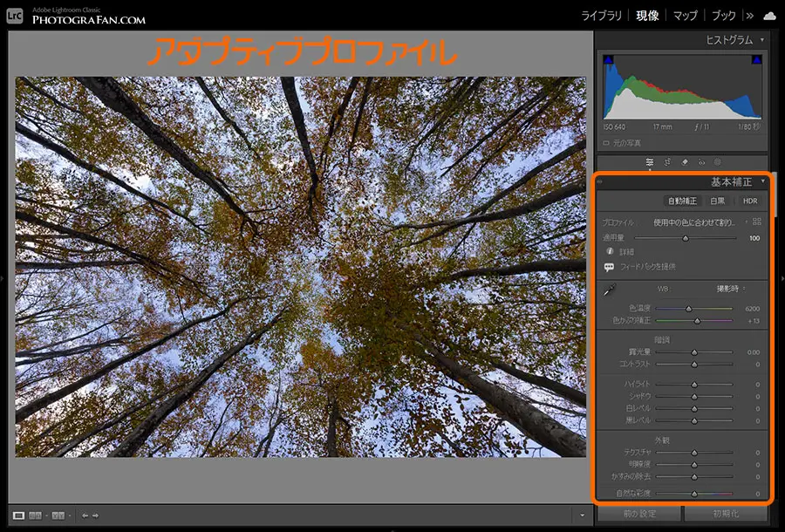Click the 初期化 reset button

(x=726, y=514)
